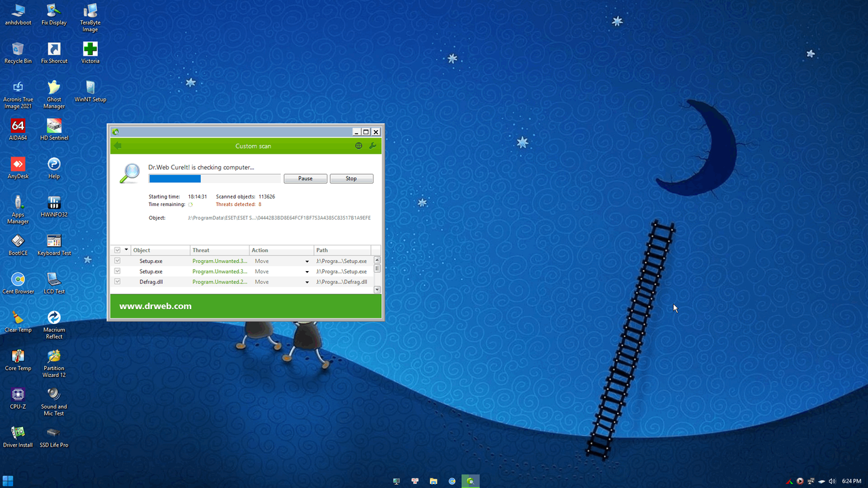Select the BootICE desktop icon
This screenshot has width=868, height=488.
pyautogui.click(x=18, y=245)
